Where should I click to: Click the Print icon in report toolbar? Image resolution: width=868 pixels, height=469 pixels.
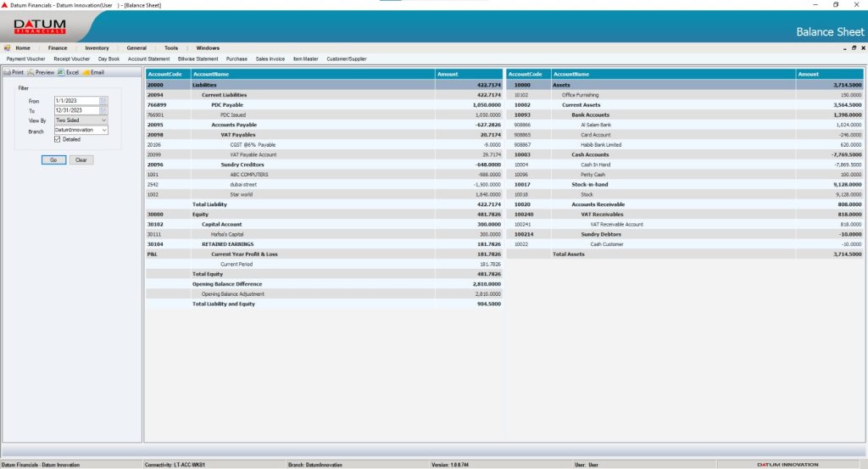(14, 73)
